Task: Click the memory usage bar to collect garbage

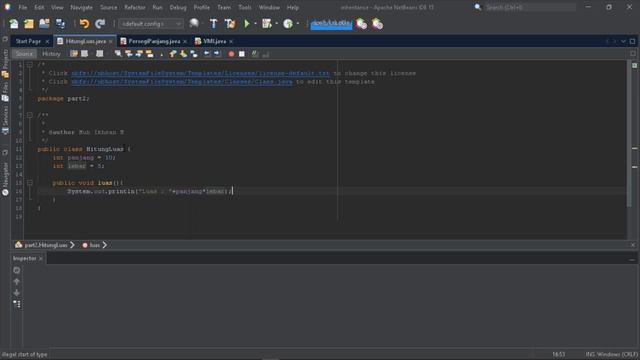Action: coord(331,24)
